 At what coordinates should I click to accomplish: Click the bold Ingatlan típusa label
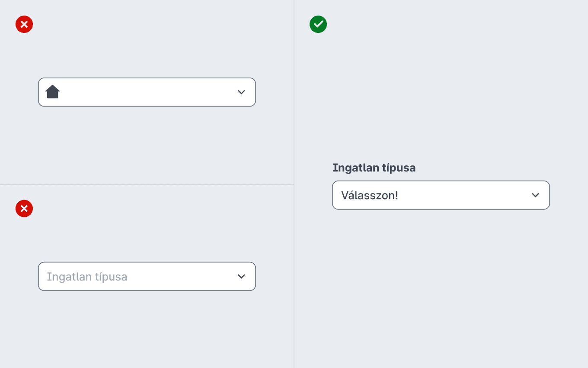(374, 168)
